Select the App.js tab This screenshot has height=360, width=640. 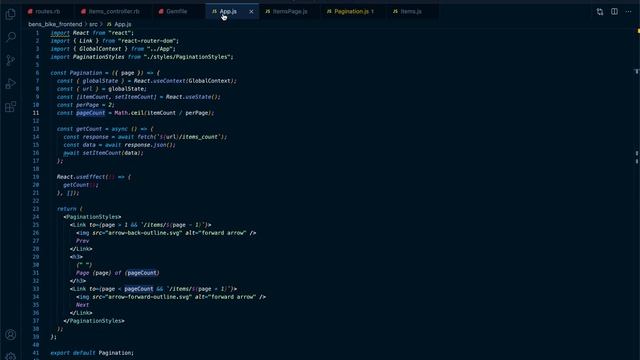pos(228,11)
